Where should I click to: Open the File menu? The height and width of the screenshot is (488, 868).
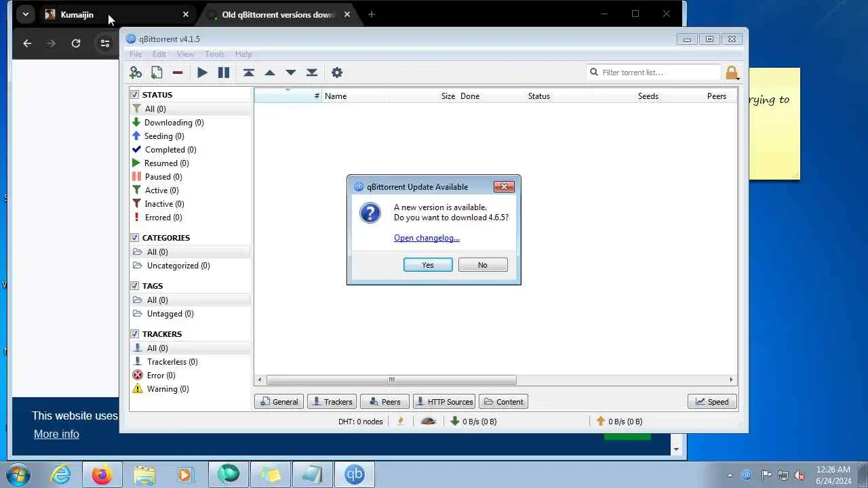[x=136, y=54]
